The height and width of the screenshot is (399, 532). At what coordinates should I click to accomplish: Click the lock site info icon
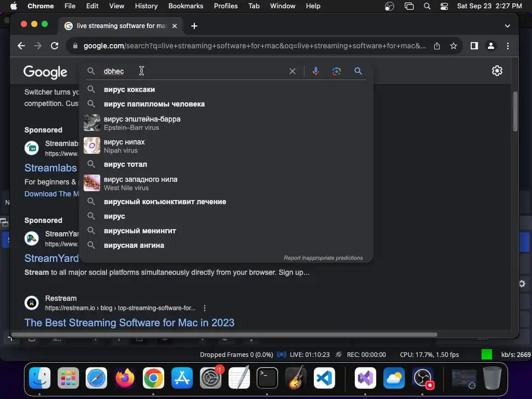coord(75,46)
